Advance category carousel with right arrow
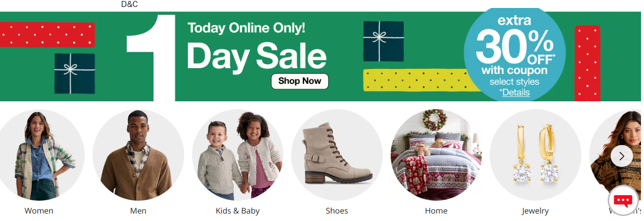 pyautogui.click(x=622, y=156)
